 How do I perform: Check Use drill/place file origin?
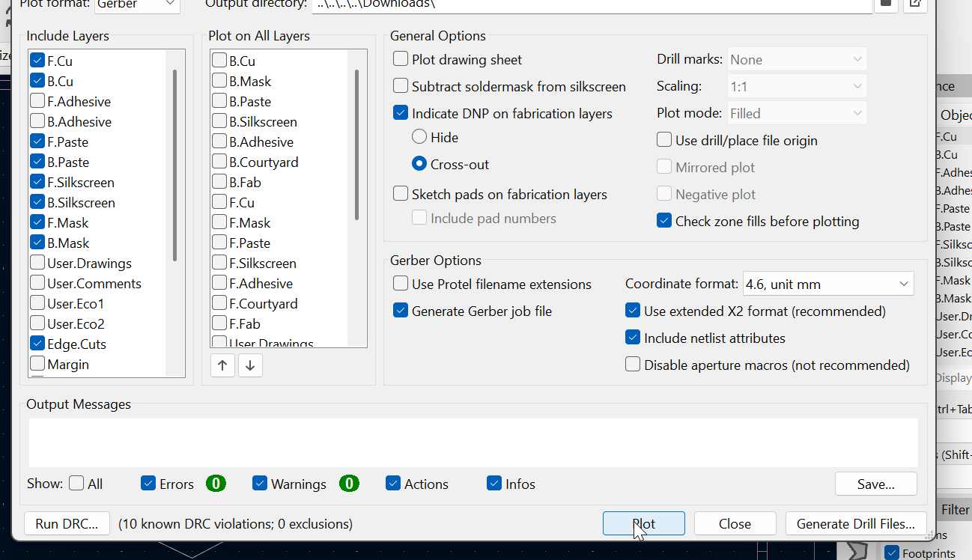664,140
